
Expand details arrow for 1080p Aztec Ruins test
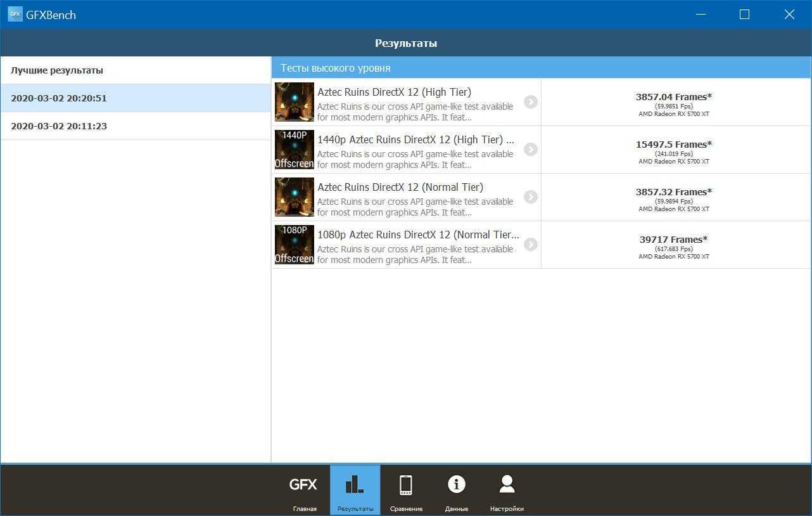[530, 245]
